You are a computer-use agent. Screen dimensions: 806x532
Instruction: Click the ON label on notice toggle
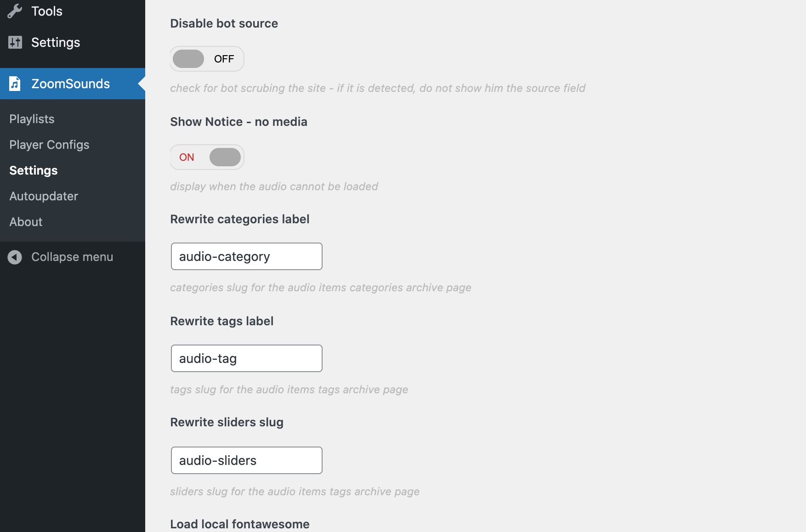187,157
